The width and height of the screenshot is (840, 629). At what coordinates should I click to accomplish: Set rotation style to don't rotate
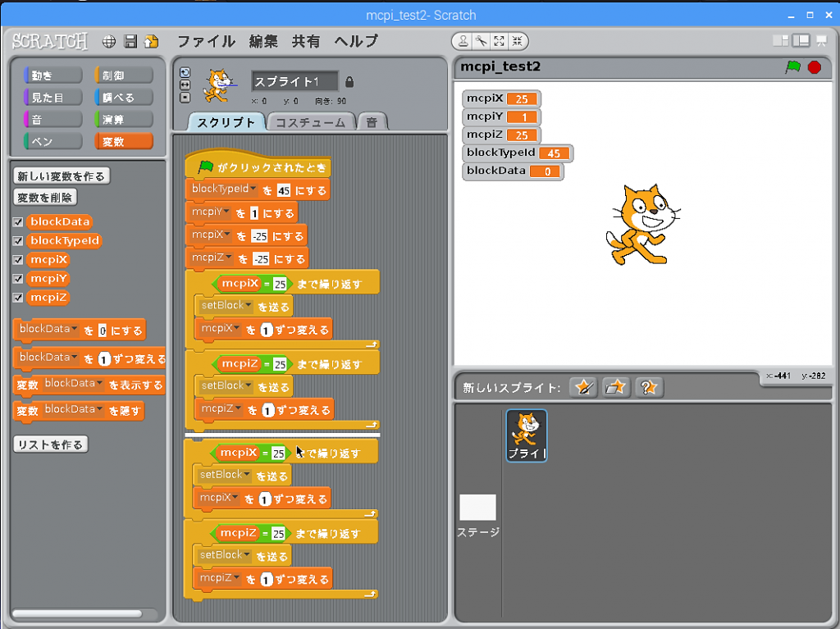tap(185, 98)
